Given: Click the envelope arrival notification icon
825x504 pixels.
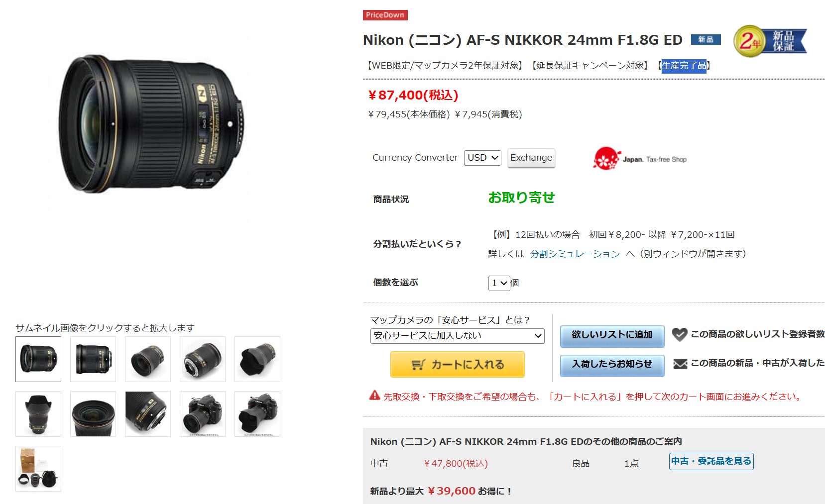Looking at the screenshot, I should pyautogui.click(x=680, y=364).
